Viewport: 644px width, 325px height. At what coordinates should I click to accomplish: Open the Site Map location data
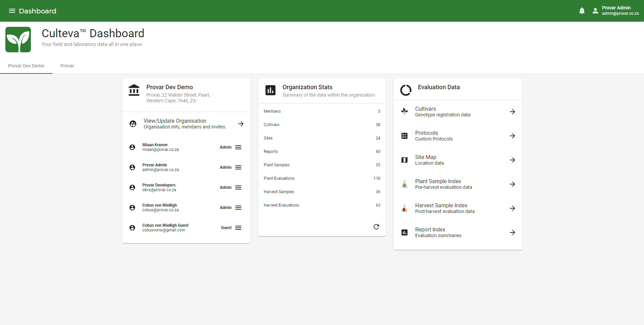[x=458, y=160]
